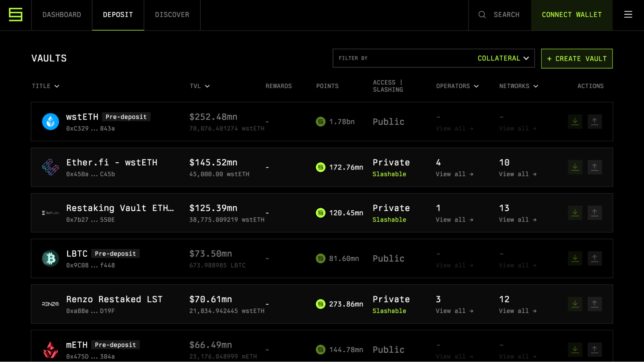Click the Symbiotic logo icon
This screenshot has height=362, width=644.
click(15, 14)
